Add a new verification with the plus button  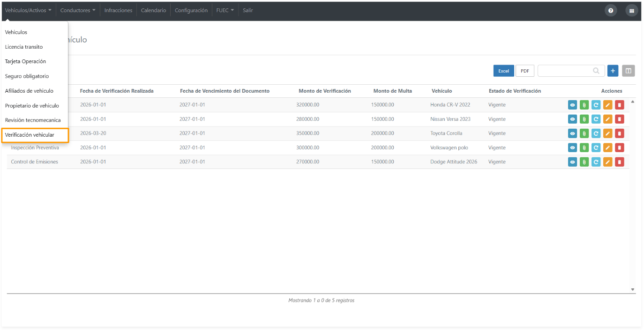click(613, 71)
